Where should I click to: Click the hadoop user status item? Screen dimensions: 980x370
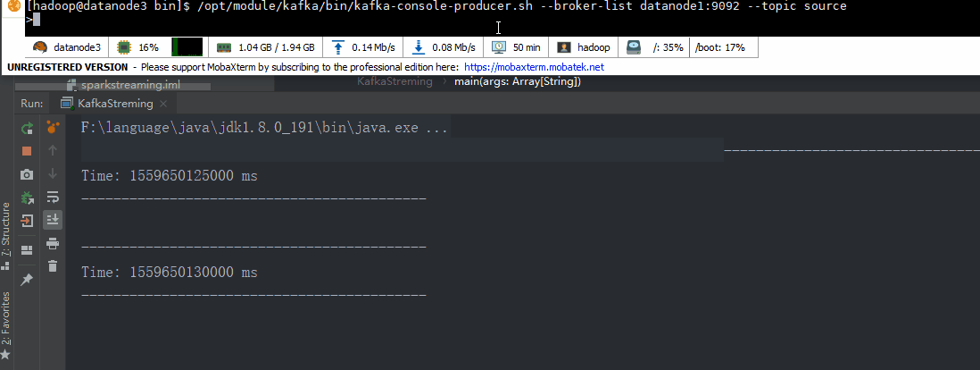[584, 47]
